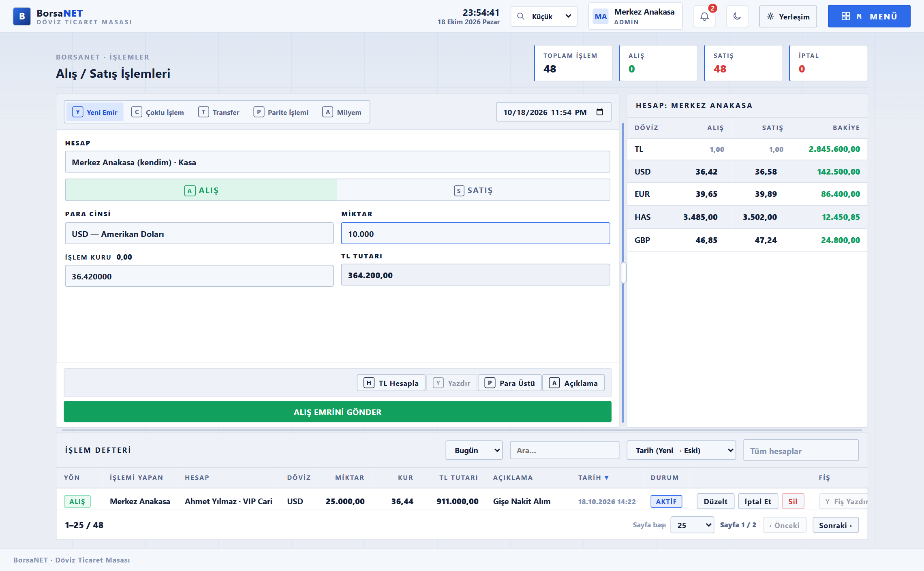
Task: Click the TL Hesapla button
Action: pos(391,383)
